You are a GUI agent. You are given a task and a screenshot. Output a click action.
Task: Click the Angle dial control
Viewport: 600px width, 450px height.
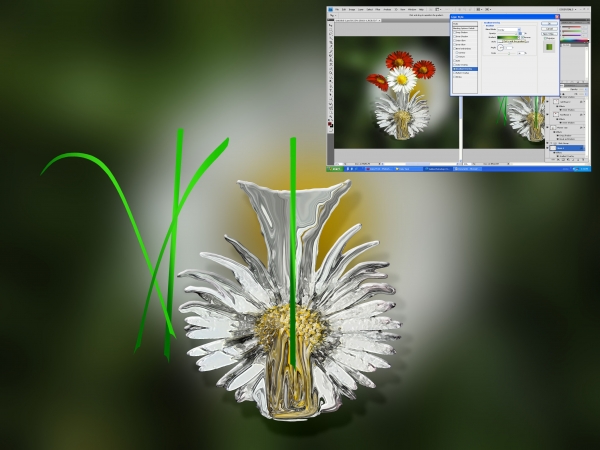coord(501,47)
